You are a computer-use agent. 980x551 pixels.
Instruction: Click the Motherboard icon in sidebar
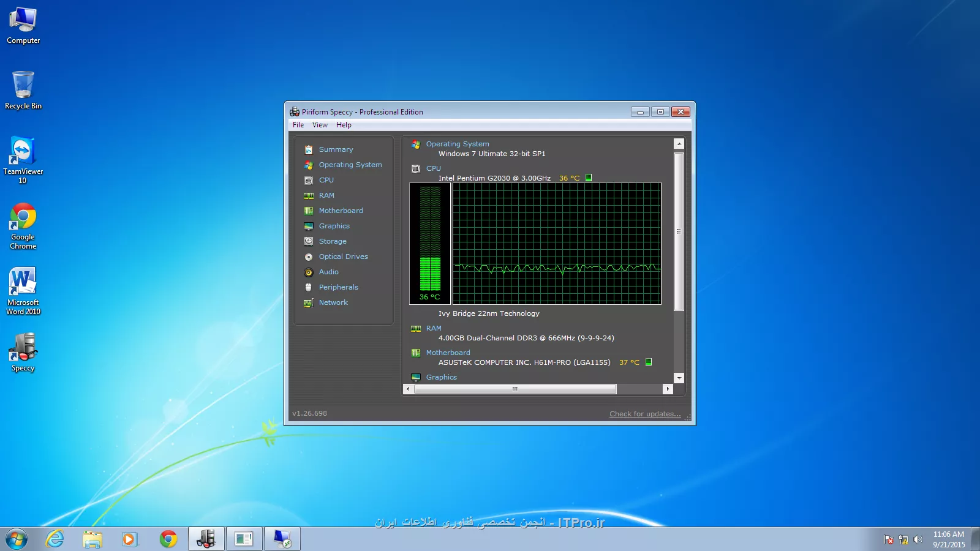tap(309, 211)
